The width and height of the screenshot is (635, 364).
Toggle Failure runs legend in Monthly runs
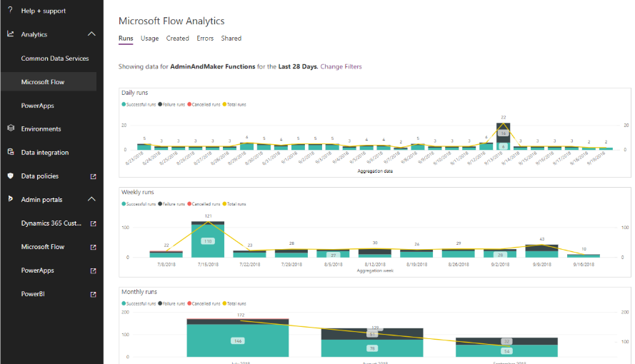pos(171,303)
